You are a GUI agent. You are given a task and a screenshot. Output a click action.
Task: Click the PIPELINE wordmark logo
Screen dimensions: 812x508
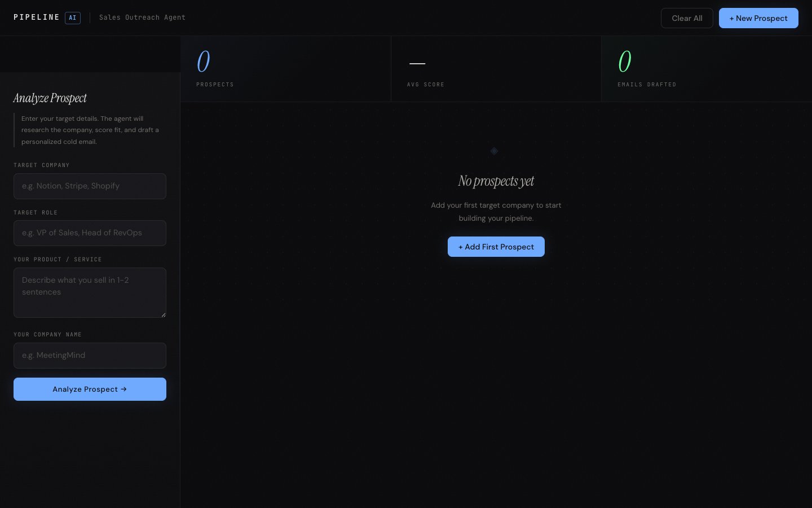tap(37, 17)
